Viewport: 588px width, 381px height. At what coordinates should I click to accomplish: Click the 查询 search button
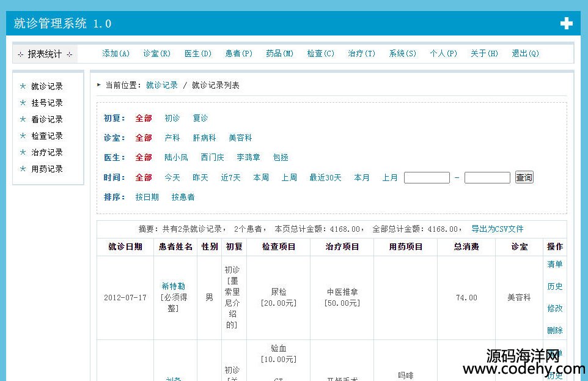coord(524,177)
